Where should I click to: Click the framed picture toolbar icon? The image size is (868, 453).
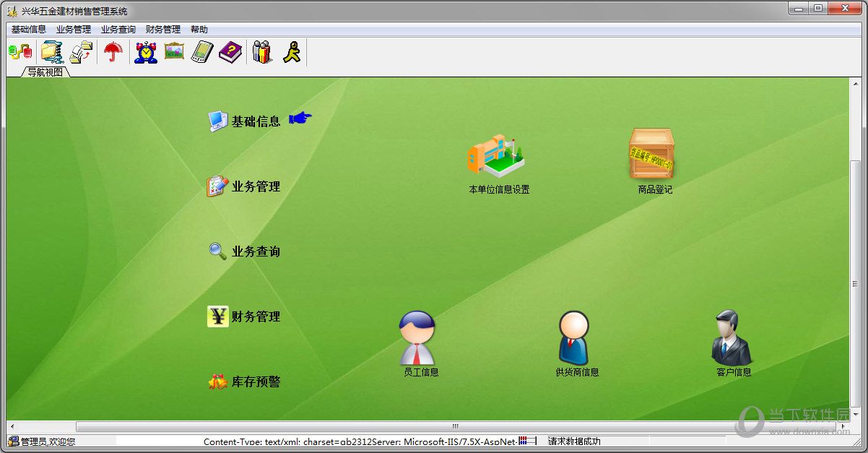coord(174,51)
